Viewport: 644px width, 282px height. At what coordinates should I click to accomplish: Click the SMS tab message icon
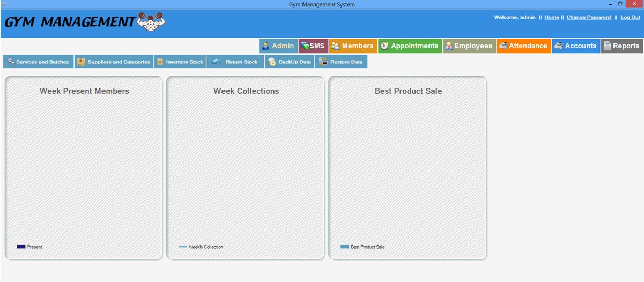coord(305,46)
